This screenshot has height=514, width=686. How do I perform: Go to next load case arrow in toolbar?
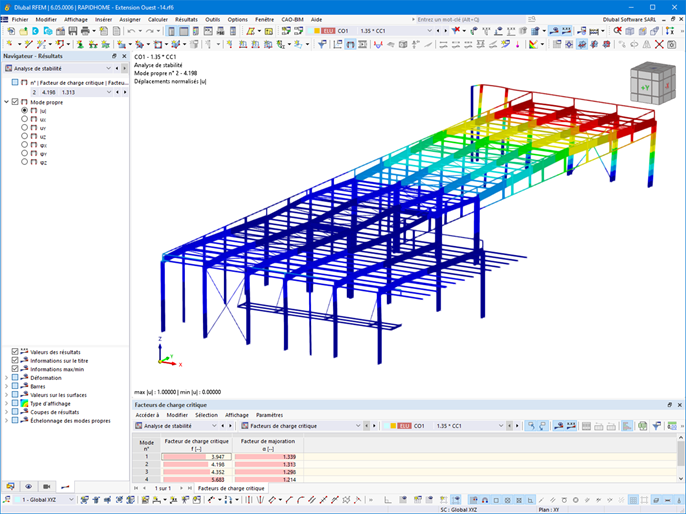pyautogui.click(x=446, y=31)
